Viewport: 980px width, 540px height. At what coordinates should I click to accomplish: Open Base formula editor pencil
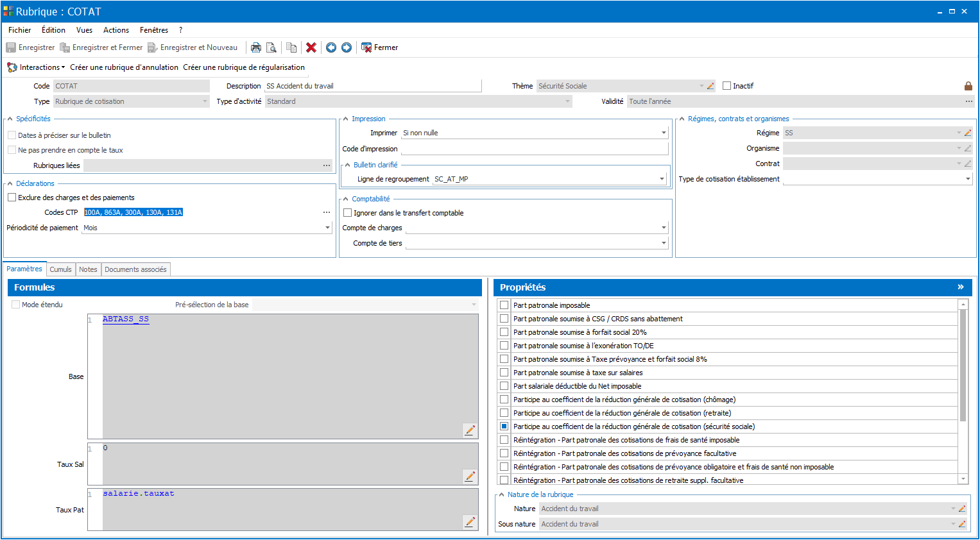pos(470,430)
